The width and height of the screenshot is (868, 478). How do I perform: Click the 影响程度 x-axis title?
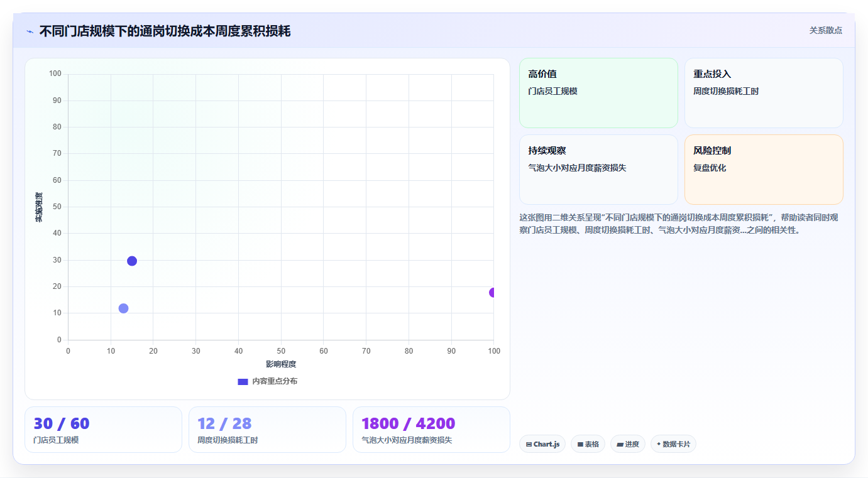pos(281,364)
